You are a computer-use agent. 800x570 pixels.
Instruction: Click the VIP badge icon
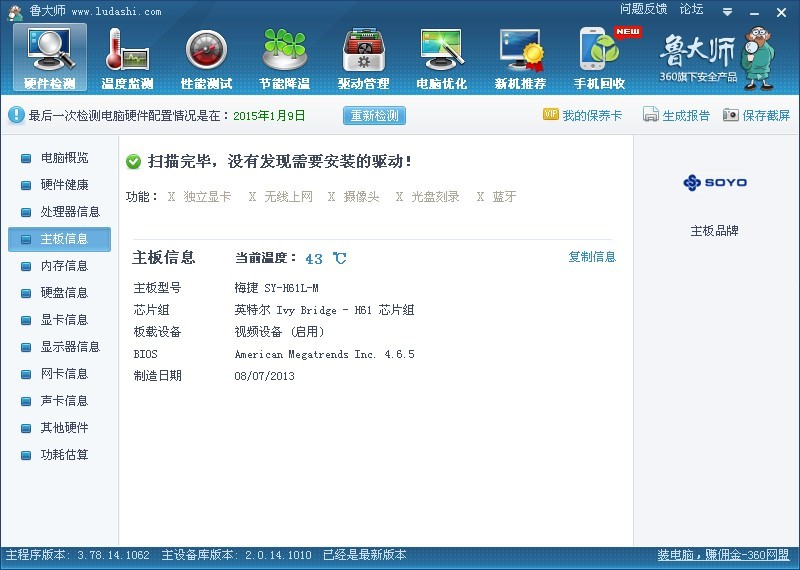(551, 114)
